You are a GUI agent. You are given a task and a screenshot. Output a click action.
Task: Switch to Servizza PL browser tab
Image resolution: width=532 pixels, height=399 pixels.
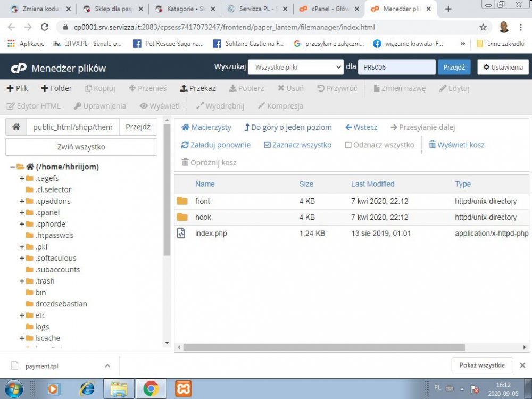(257, 9)
